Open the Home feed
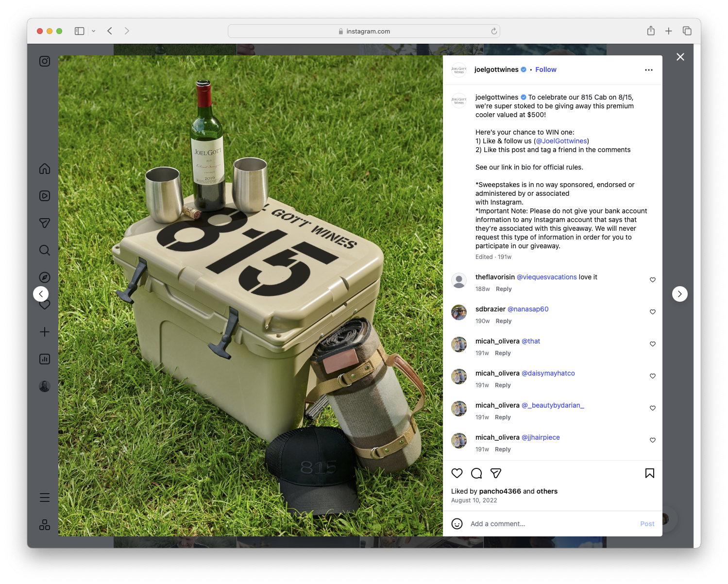This screenshot has height=584, width=728. pyautogui.click(x=44, y=169)
